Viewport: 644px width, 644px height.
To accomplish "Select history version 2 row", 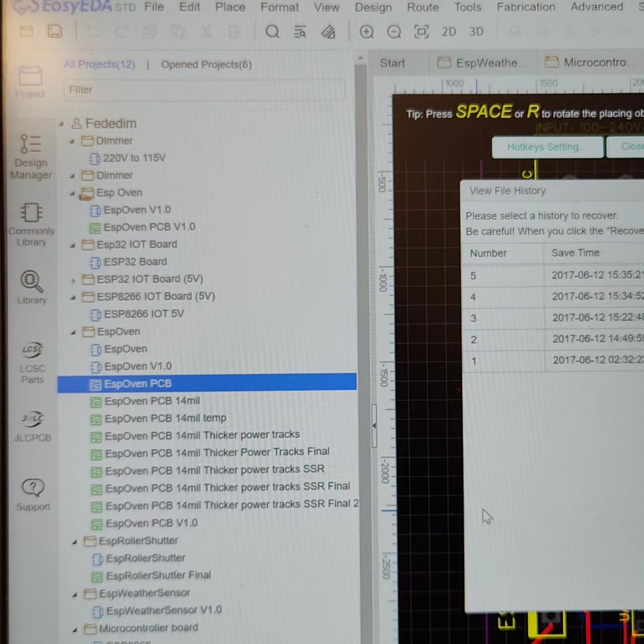I will pyautogui.click(x=553, y=339).
